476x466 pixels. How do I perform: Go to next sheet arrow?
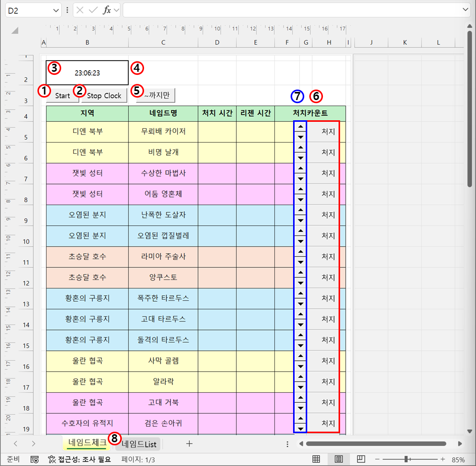[33, 444]
